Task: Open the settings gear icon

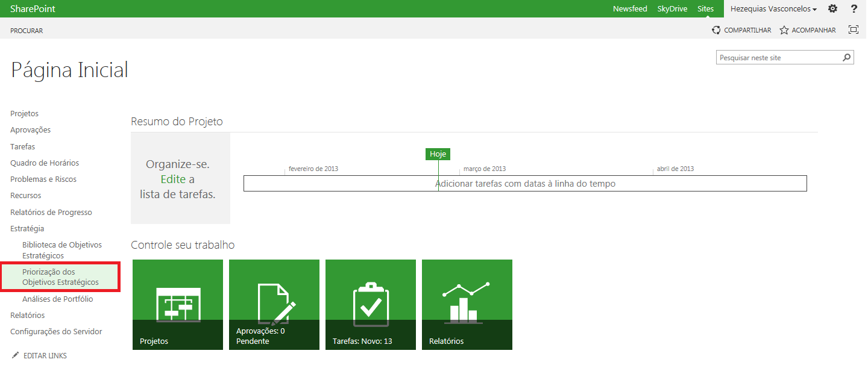Action: (832, 9)
